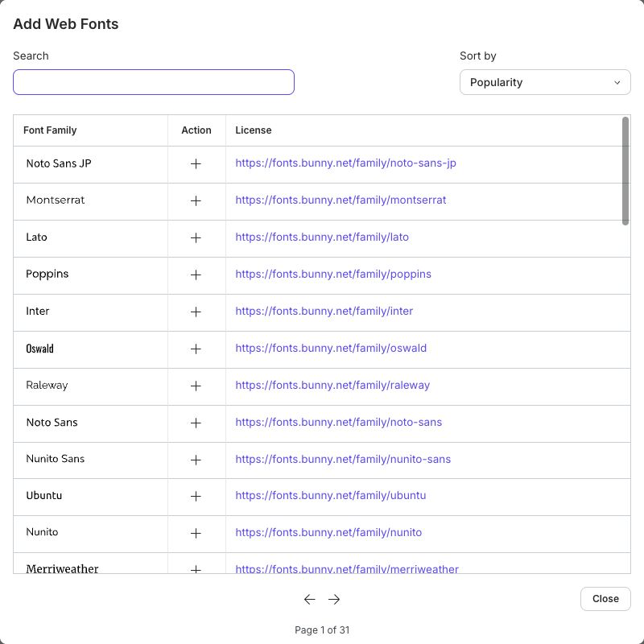Focus the Search input field
The height and width of the screenshot is (644, 644).
pyautogui.click(x=154, y=82)
